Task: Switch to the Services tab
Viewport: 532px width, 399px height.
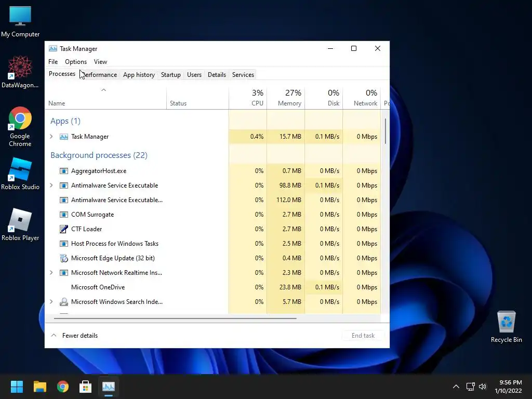Action: (243, 75)
